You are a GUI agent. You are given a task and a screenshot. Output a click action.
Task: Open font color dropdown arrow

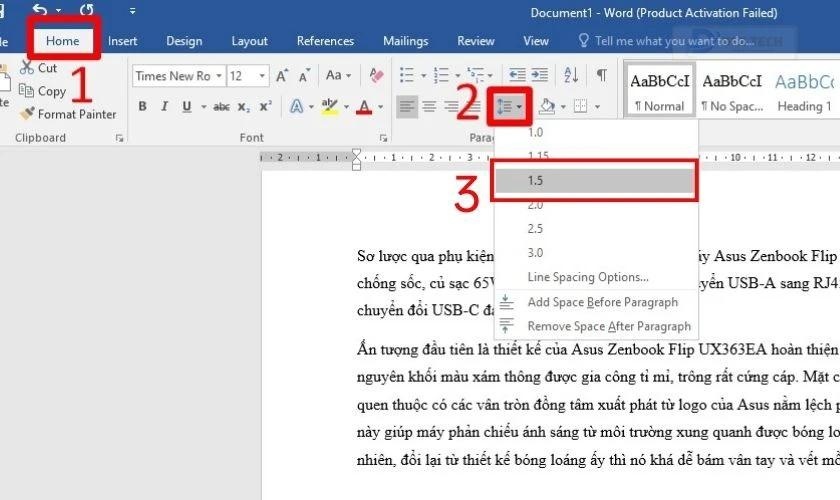pos(380,107)
